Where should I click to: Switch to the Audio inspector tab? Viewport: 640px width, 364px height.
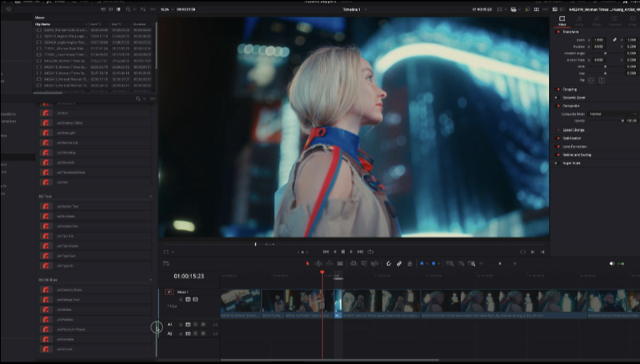click(579, 21)
